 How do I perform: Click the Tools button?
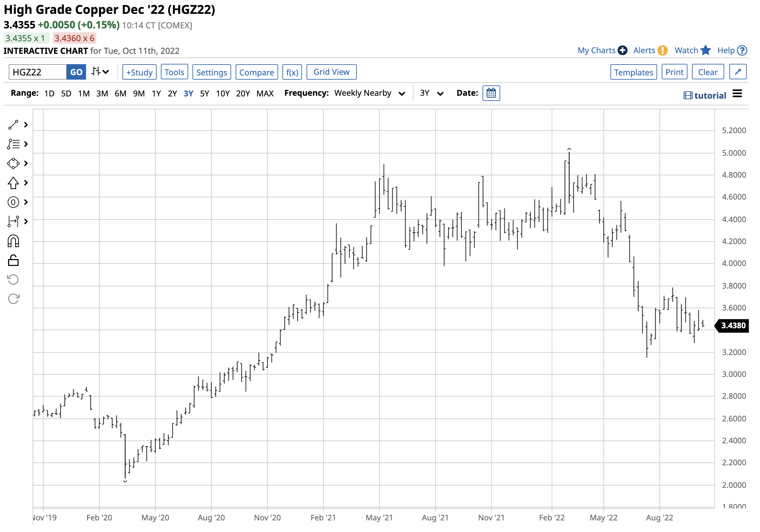tap(174, 72)
